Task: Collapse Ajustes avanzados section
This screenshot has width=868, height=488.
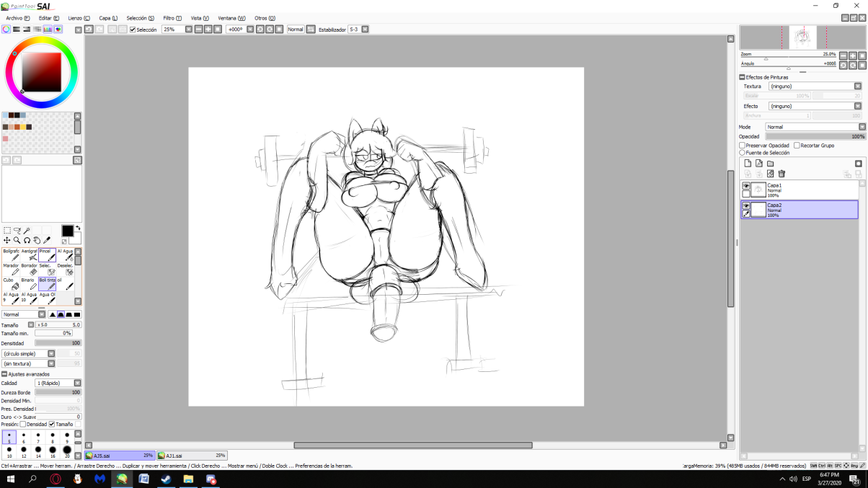Action: [4, 374]
